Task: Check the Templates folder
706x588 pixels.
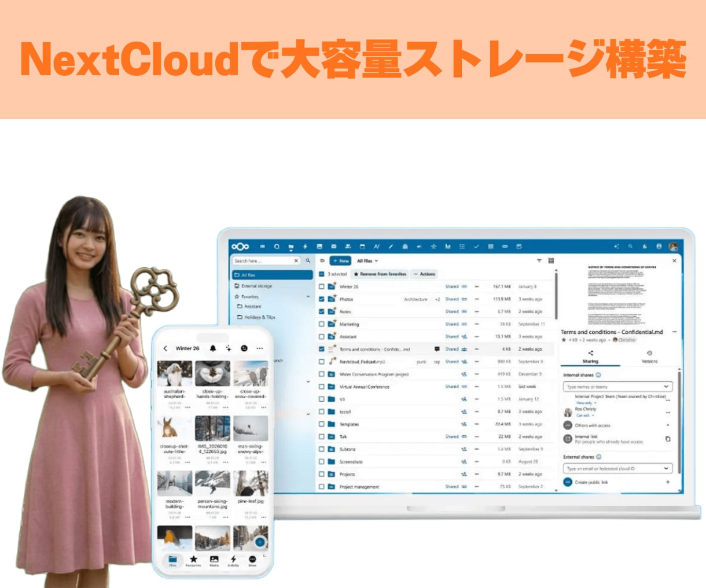Action: pyautogui.click(x=322, y=424)
